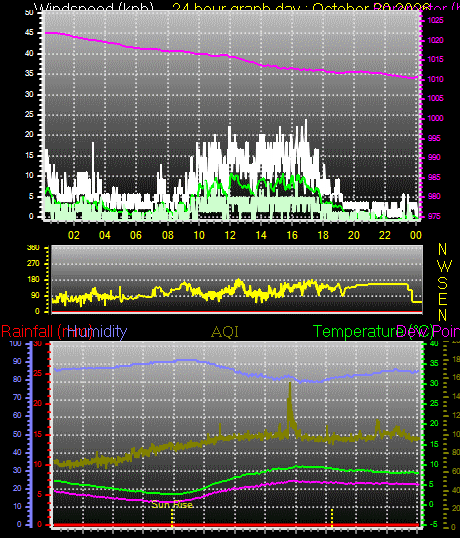The width and height of the screenshot is (460, 538).
Task: Click hour label 22 on time axis
Action: pos(385,235)
